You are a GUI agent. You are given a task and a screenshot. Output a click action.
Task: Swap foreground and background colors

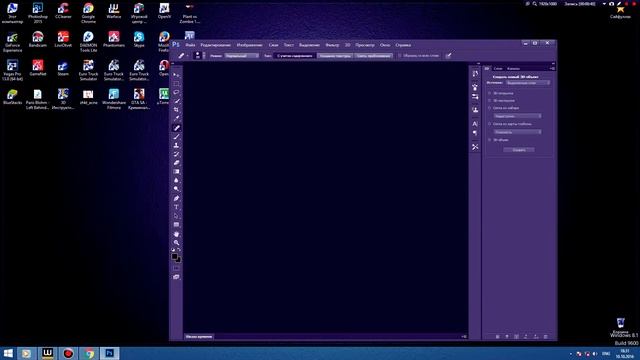tap(179, 250)
